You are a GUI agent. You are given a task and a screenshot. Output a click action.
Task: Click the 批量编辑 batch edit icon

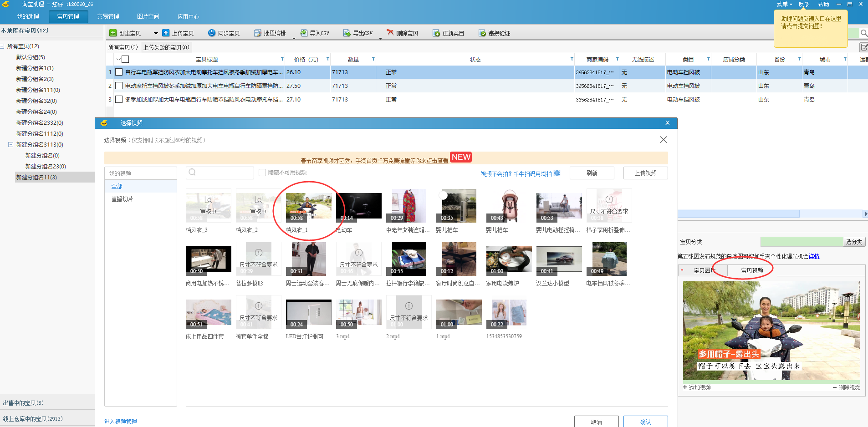click(x=257, y=33)
